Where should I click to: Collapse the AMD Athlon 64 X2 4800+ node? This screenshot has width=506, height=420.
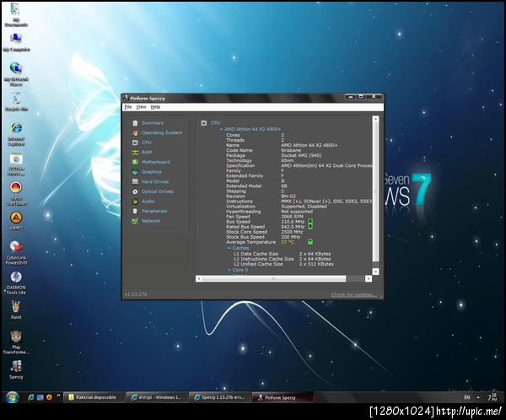[221, 129]
